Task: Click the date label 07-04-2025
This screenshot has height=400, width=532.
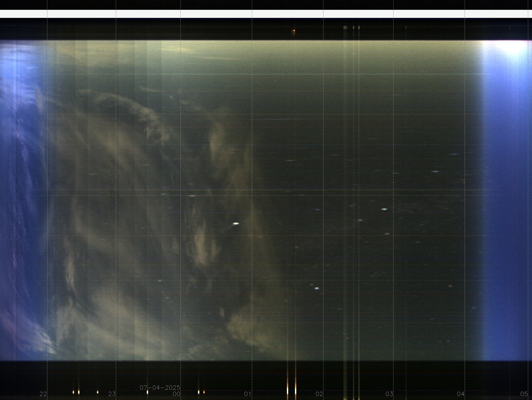Action: [x=160, y=387]
